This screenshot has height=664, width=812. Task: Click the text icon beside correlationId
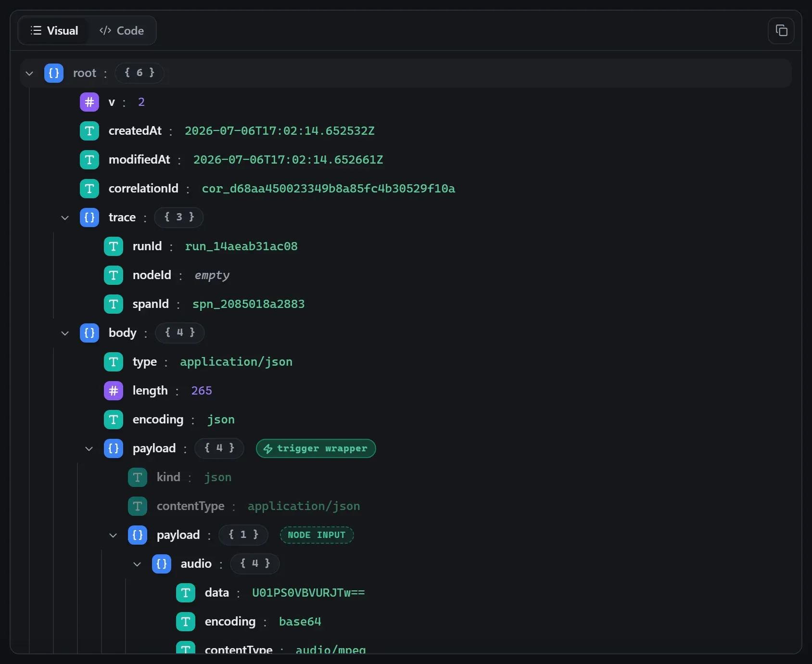(89, 189)
